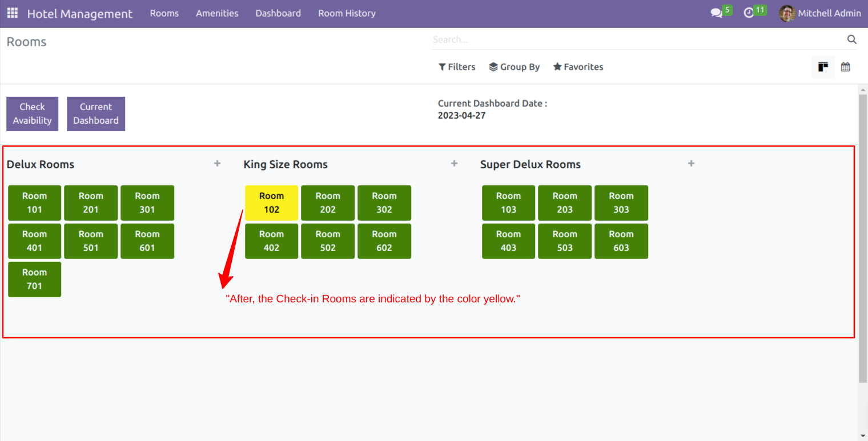Open Room 602 card

tap(384, 241)
